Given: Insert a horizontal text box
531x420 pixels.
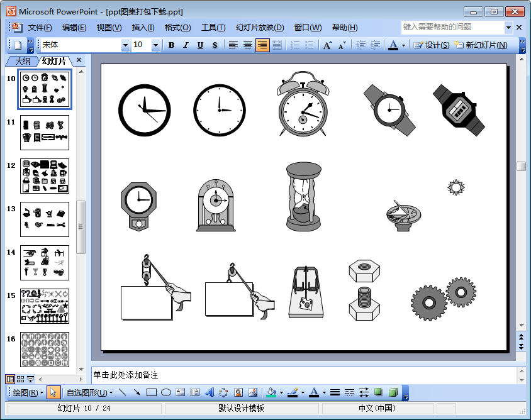Looking at the screenshot, I should click(x=181, y=392).
